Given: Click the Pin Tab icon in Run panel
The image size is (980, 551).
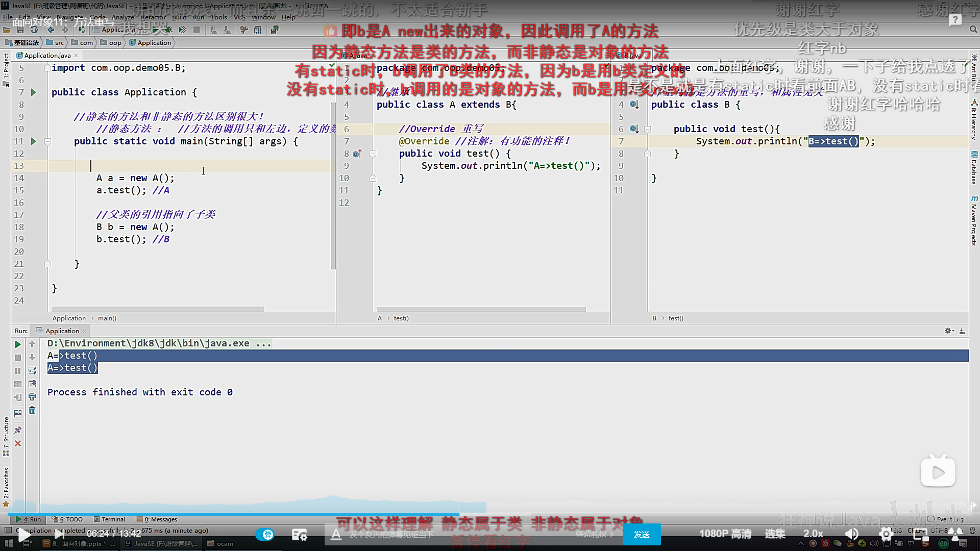Looking at the screenshot, I should [18, 430].
